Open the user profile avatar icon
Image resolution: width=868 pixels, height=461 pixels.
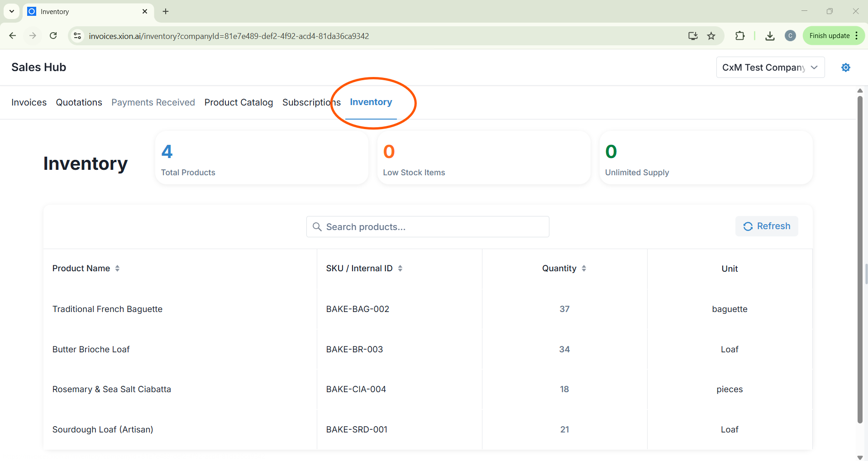[x=790, y=36]
